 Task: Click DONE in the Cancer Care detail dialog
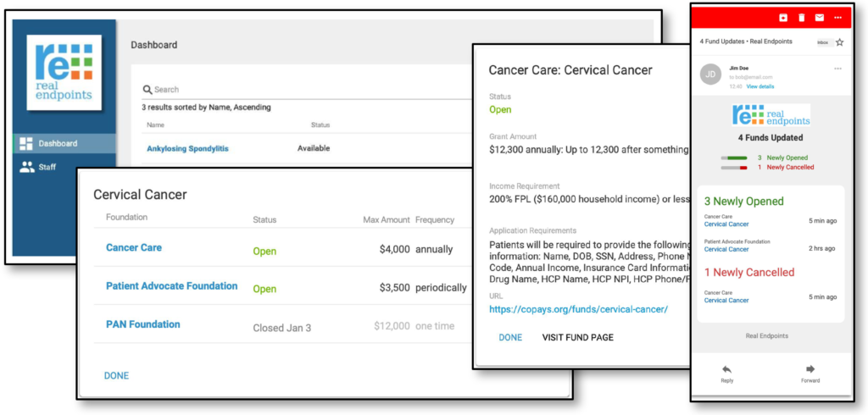(x=510, y=337)
